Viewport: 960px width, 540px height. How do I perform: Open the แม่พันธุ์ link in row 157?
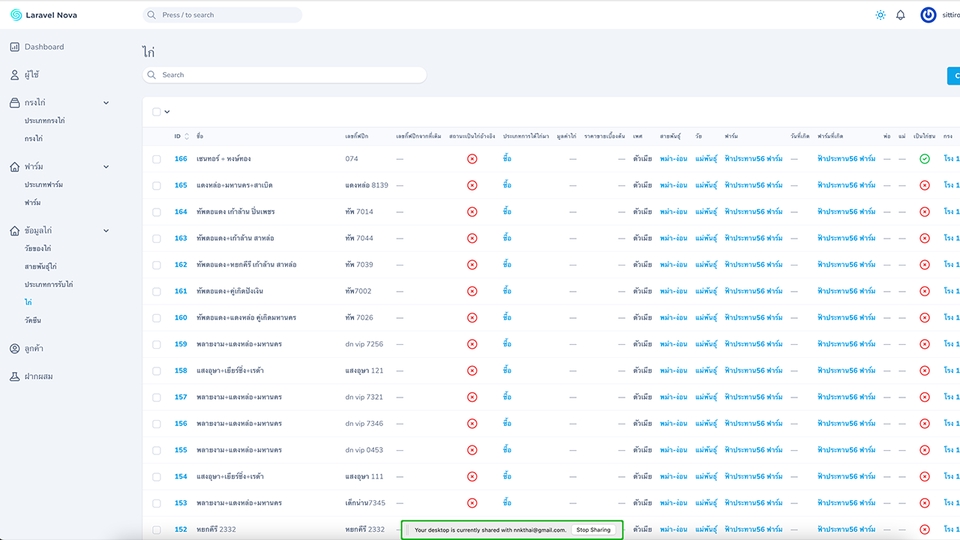click(706, 397)
